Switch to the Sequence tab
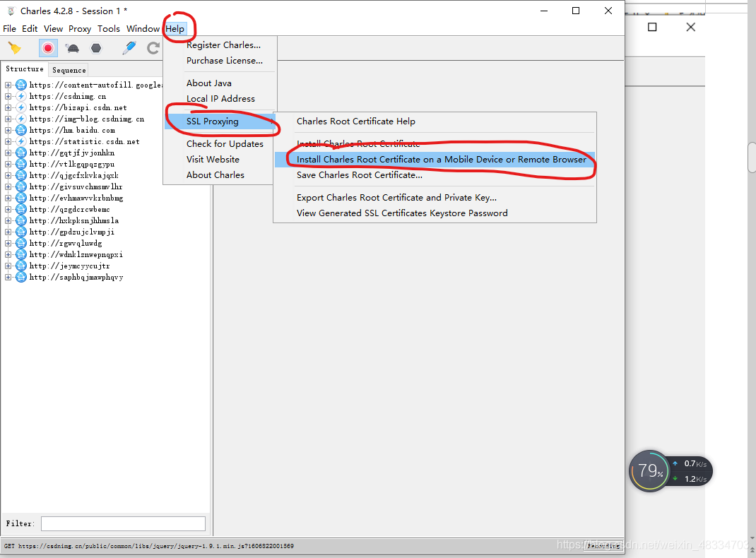The height and width of the screenshot is (558, 756). (x=69, y=70)
